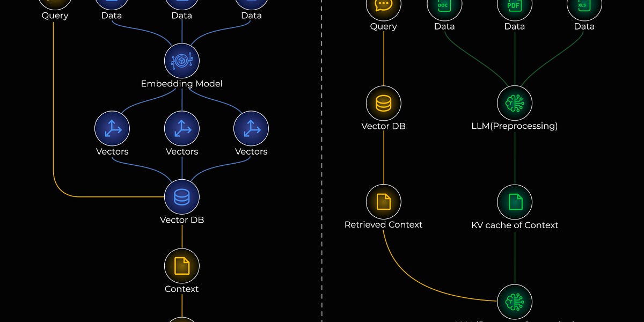This screenshot has width=644, height=322.
Task: Select the leftmost blue Vectors icon
Action: click(x=112, y=129)
